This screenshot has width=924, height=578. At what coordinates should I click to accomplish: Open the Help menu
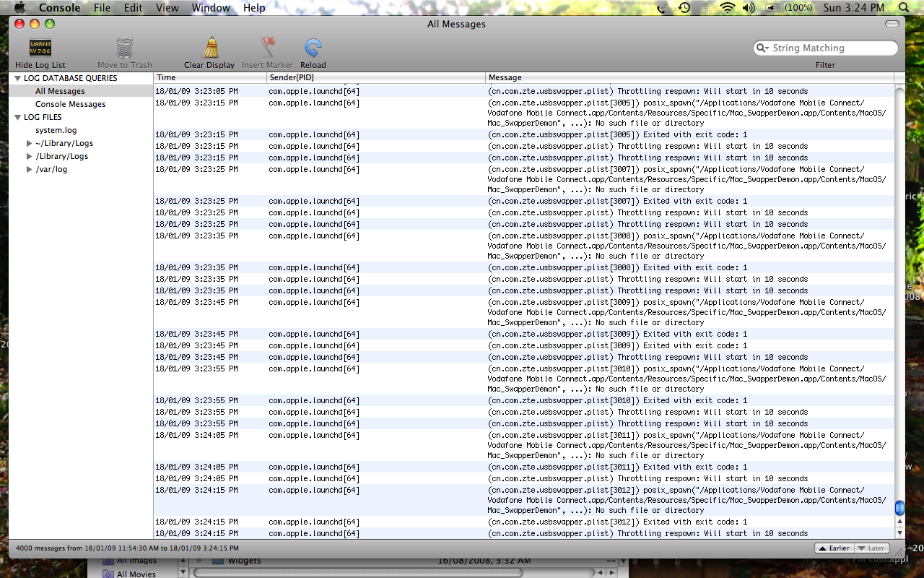coord(254,8)
